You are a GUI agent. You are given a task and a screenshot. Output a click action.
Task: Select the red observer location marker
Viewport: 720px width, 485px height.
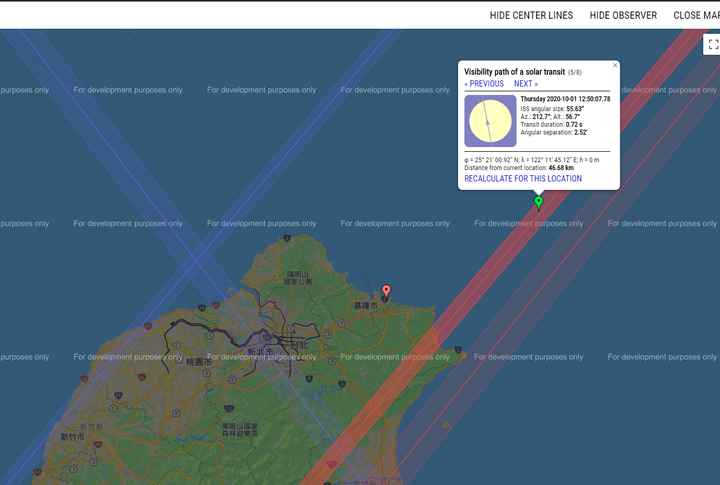386,291
